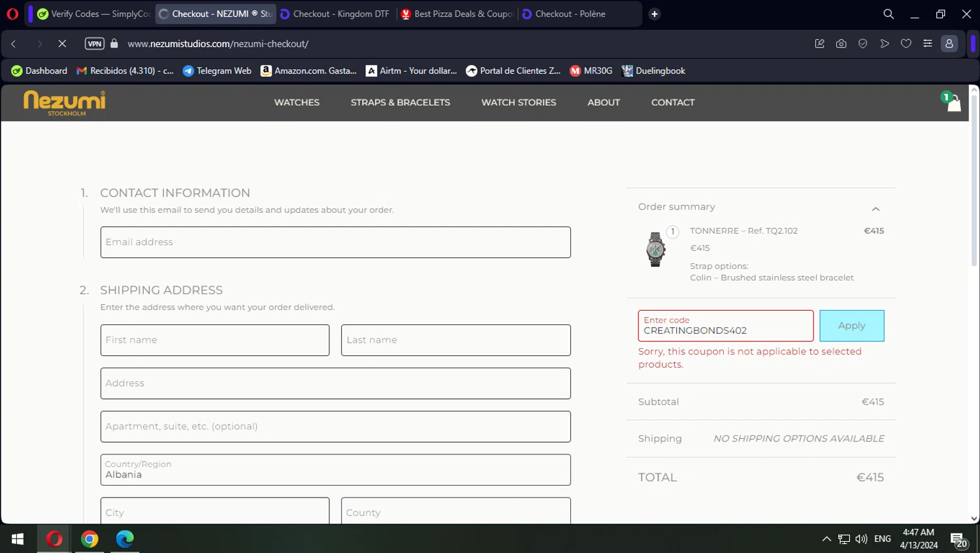Switch to Verify Codes SimplyCodes tab
Screen dimensions: 980x553
pyautogui.click(x=94, y=14)
